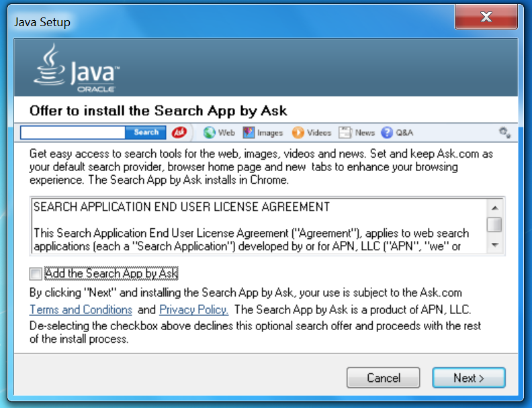Click the Web globe icon

tap(209, 133)
